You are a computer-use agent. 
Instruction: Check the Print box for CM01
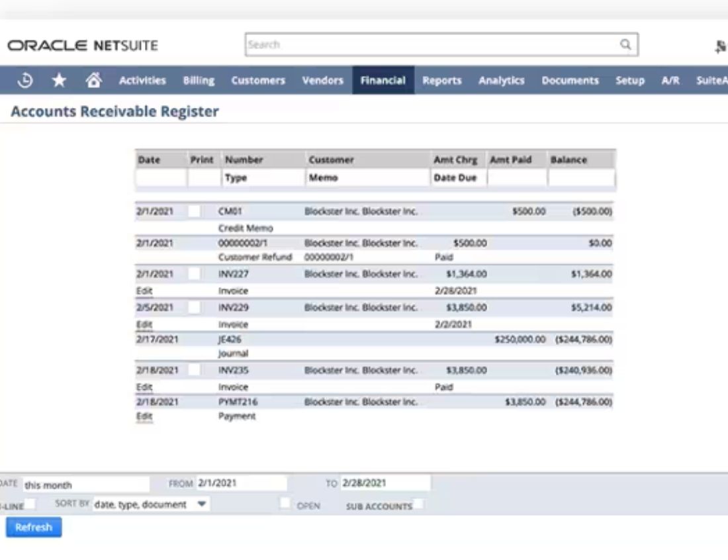(194, 210)
